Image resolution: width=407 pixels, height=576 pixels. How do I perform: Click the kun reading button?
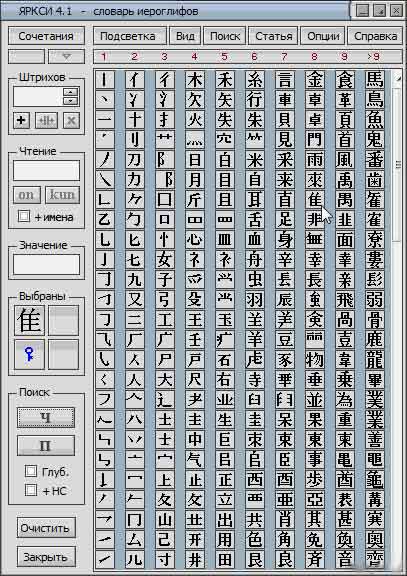coord(62,195)
